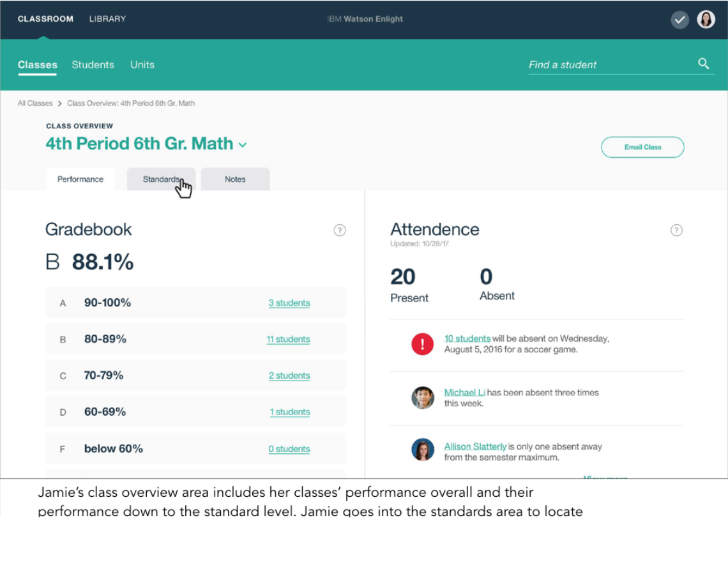The height and width of the screenshot is (562, 728).
Task: Open Attendence help question mark
Action: pyautogui.click(x=676, y=230)
